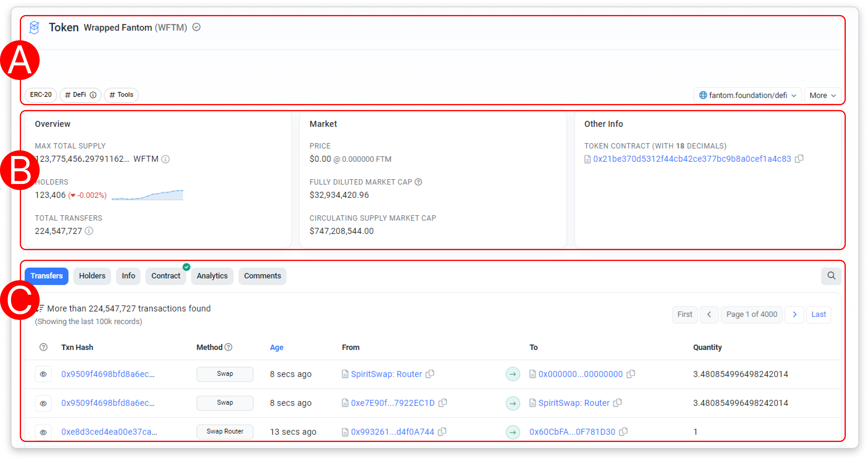Toggle eye preview for Swap Router transaction
This screenshot has width=868, height=460.
coord(43,432)
